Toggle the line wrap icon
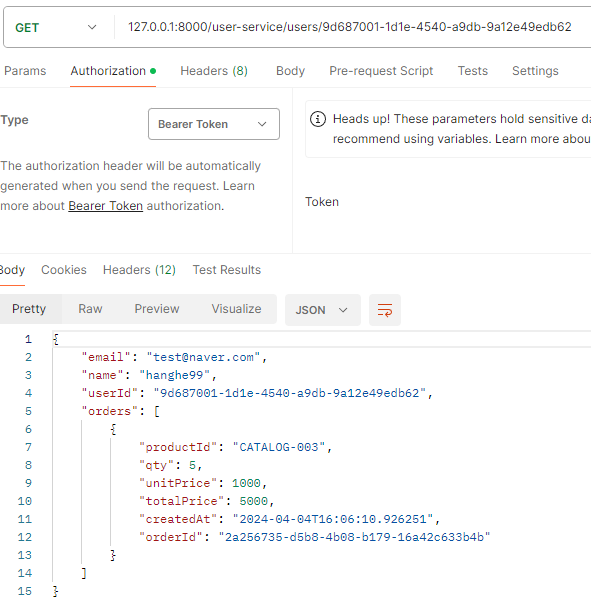 coord(385,310)
